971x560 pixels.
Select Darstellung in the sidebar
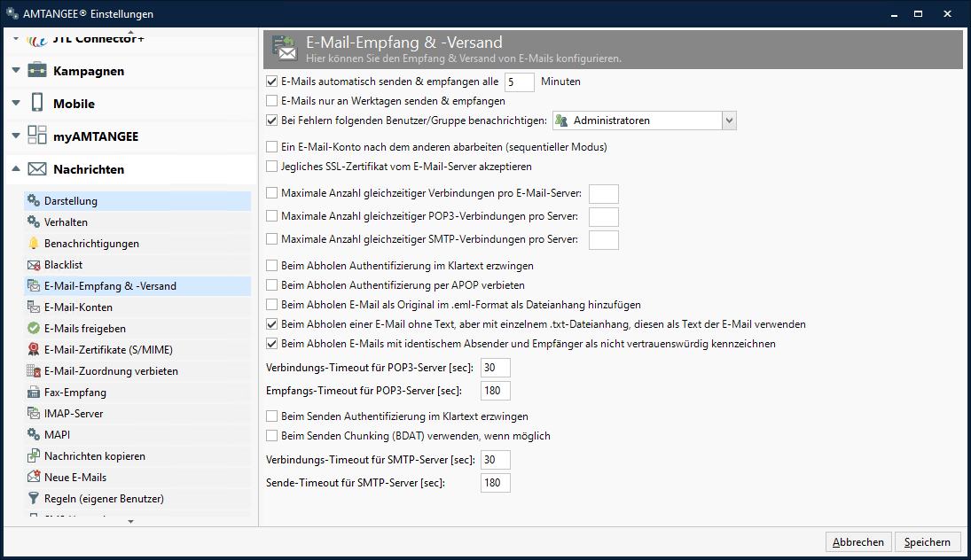coord(137,200)
